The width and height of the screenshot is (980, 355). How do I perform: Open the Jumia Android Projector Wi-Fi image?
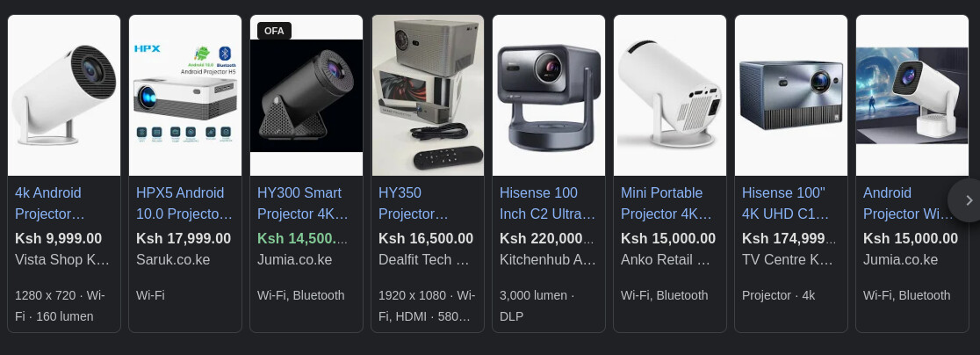[912, 95]
